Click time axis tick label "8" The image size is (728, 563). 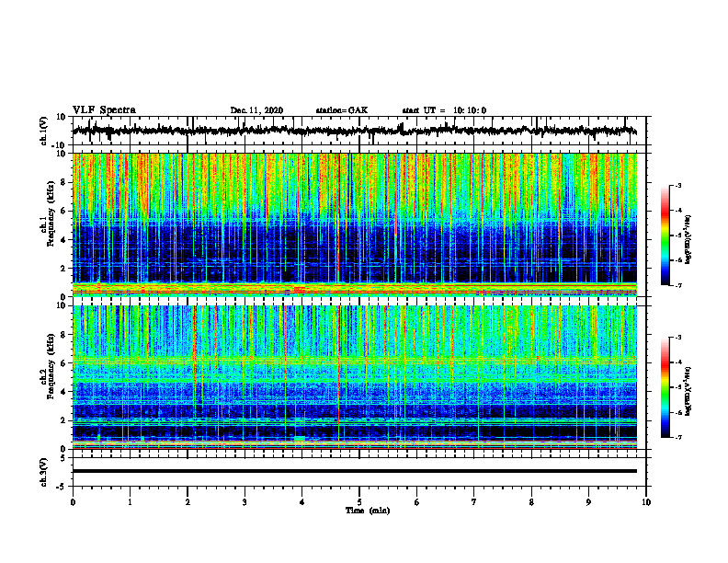point(531,502)
